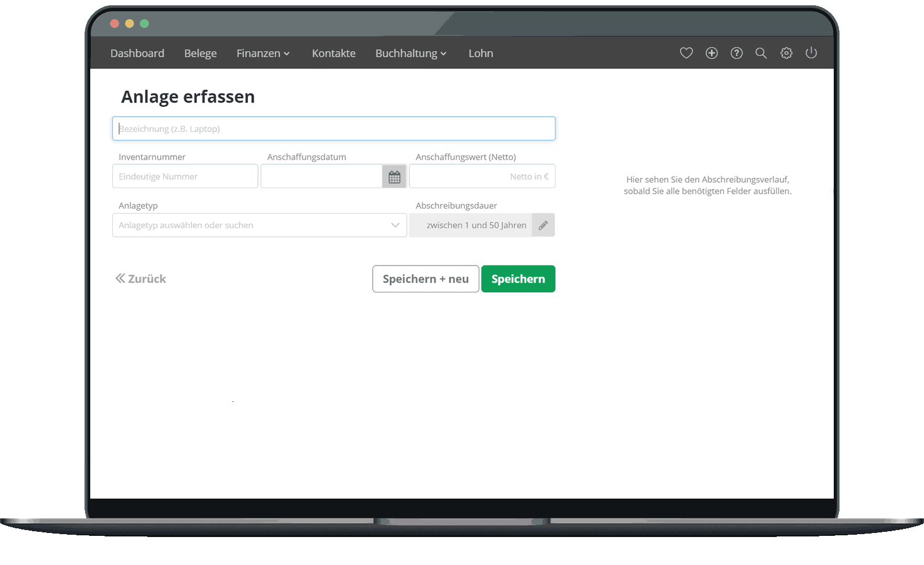Open the Belege menu item

click(x=200, y=53)
